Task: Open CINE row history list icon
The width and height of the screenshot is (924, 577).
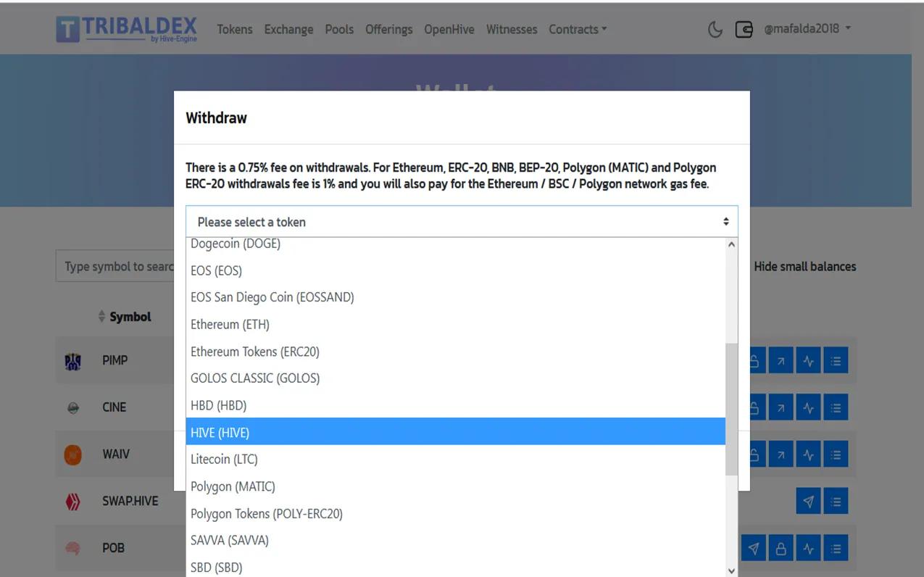Action: click(836, 407)
